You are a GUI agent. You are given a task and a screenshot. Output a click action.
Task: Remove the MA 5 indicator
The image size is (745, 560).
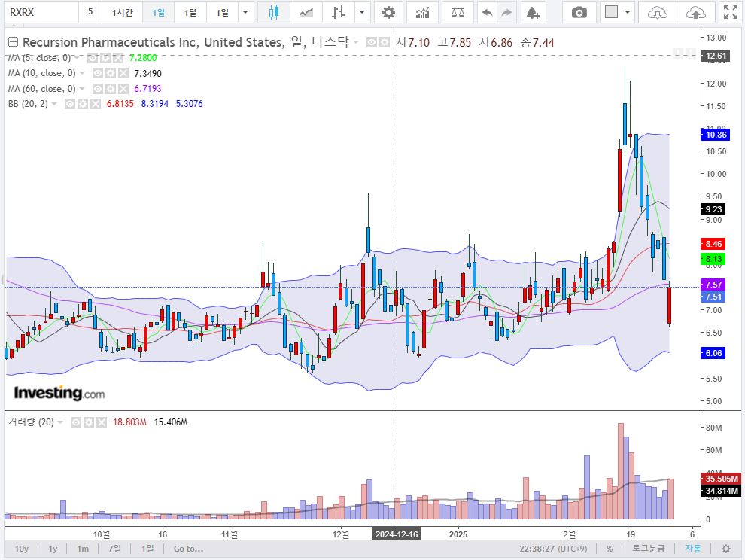pyautogui.click(x=118, y=58)
